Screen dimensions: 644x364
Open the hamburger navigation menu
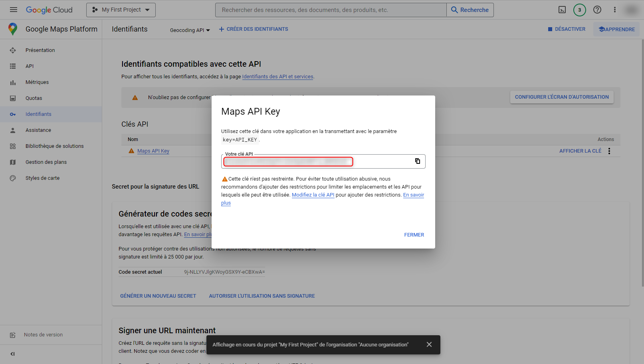[x=14, y=10]
